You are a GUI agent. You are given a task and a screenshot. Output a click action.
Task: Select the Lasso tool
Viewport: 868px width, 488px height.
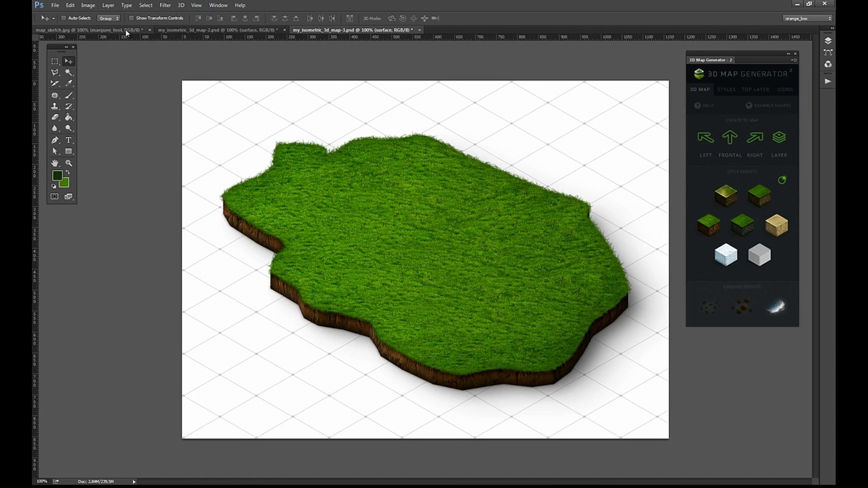[x=55, y=72]
